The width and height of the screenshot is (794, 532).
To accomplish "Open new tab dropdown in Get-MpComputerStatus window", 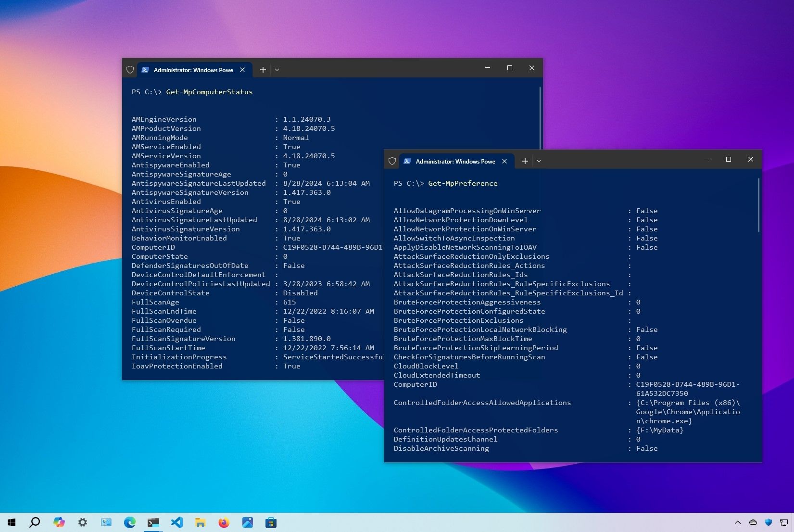I will 277,70.
